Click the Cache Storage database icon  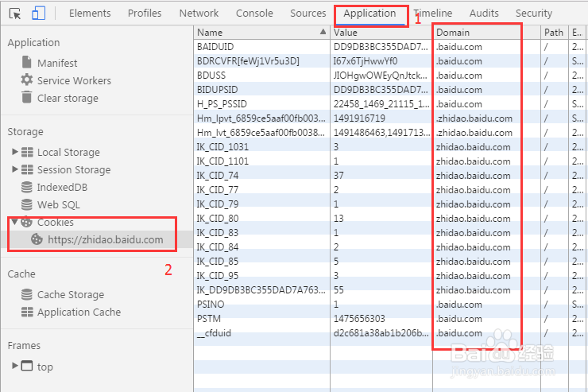pyautogui.click(x=27, y=294)
